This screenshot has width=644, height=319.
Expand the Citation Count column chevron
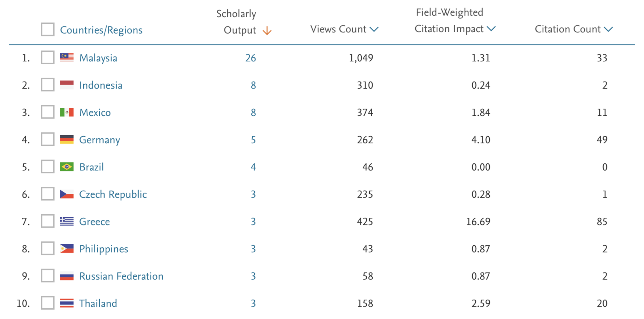pos(608,29)
